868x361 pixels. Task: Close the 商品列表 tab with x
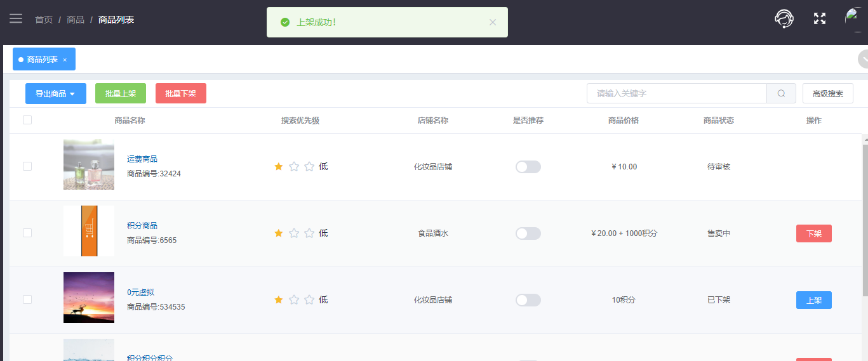pyautogui.click(x=65, y=60)
